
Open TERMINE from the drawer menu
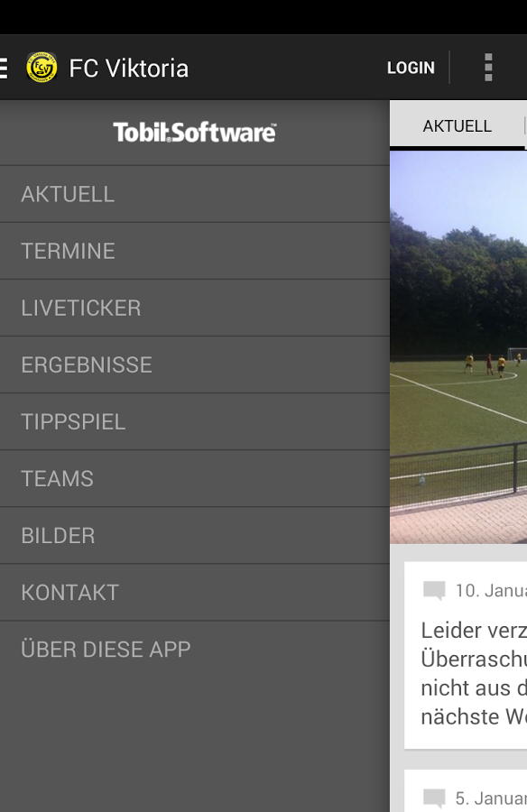[195, 251]
